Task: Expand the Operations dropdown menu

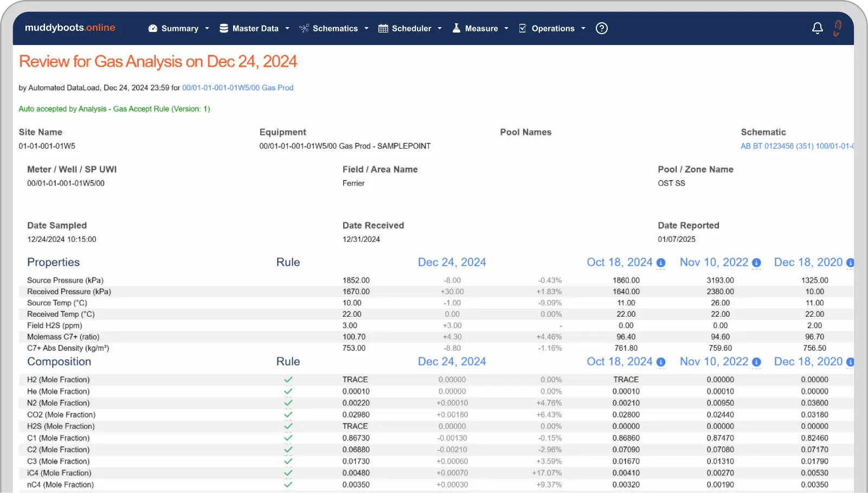Action: [552, 28]
